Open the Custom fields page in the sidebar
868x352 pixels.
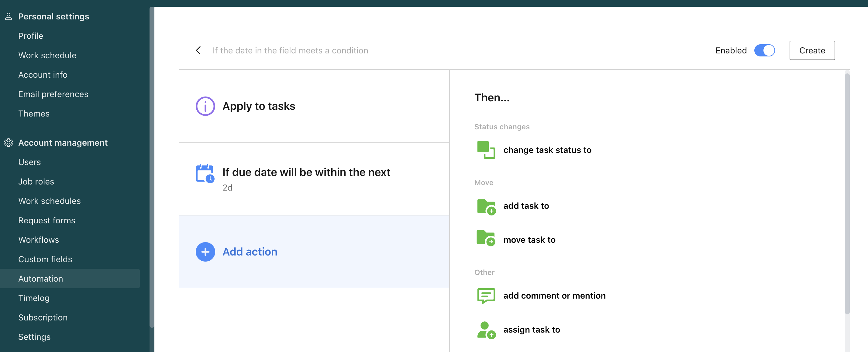[45, 259]
